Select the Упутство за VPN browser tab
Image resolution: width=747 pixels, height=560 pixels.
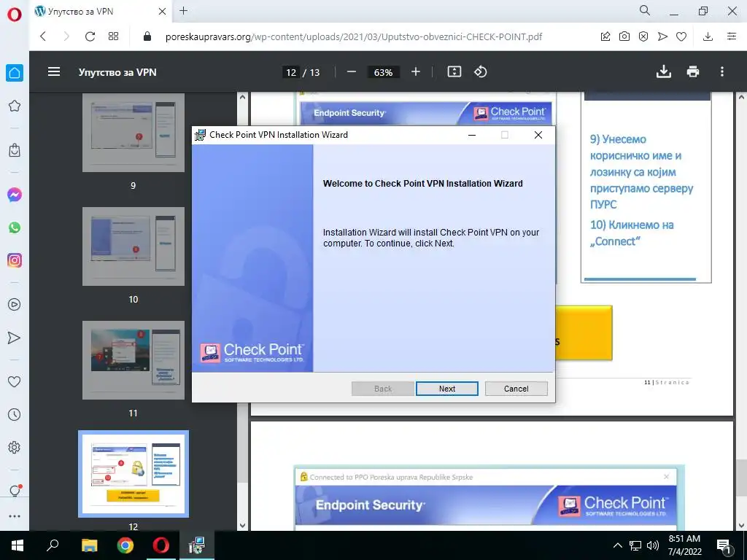(x=100, y=12)
